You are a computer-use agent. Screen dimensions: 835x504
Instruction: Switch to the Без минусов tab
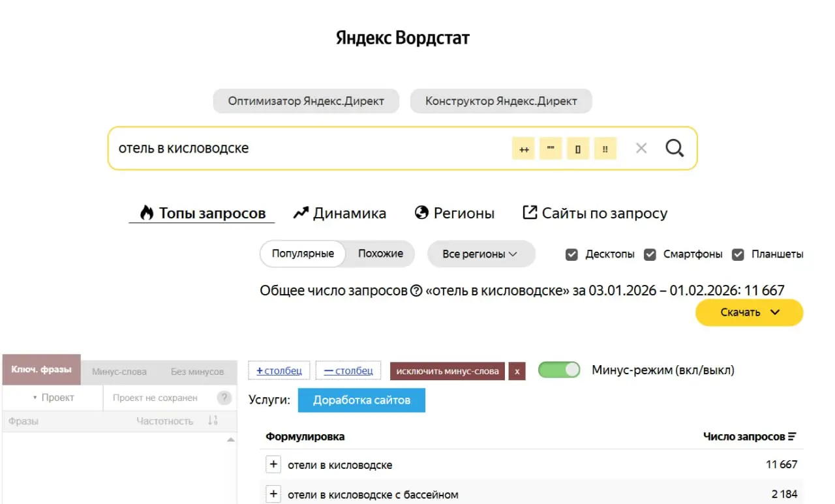coord(197,372)
